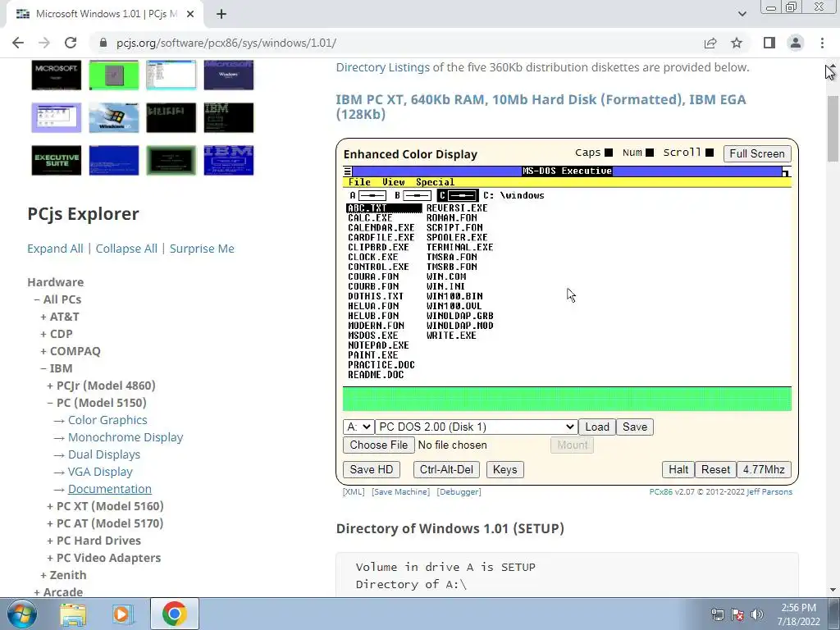
Task: Click Expand All in PCjs Explorer
Action: [55, 249]
